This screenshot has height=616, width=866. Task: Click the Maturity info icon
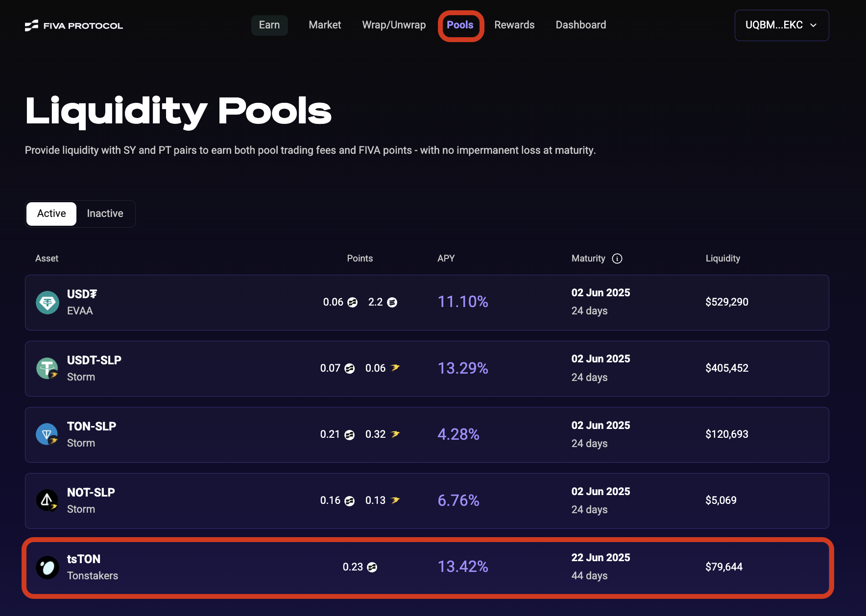pos(617,259)
